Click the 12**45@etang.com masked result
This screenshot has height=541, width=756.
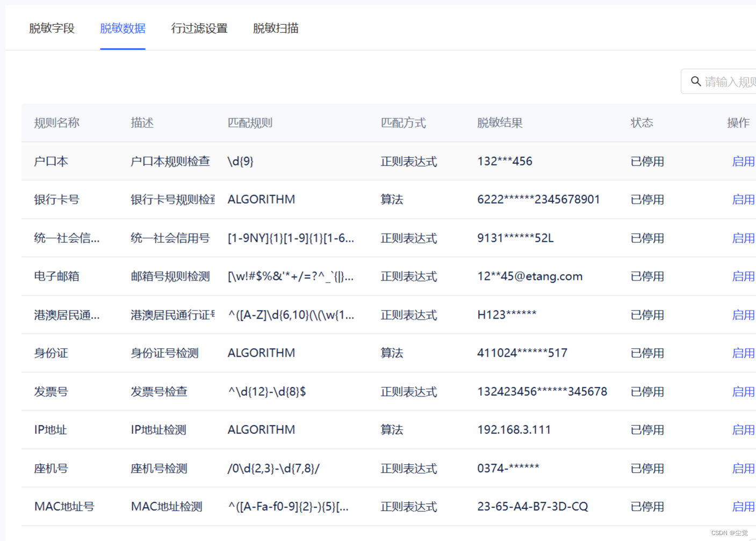point(530,276)
